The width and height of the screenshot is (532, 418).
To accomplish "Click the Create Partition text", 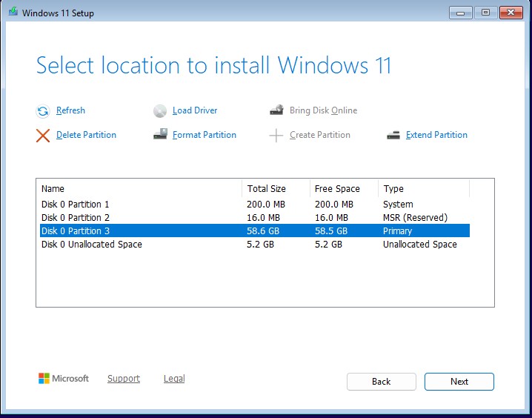I will click(320, 135).
